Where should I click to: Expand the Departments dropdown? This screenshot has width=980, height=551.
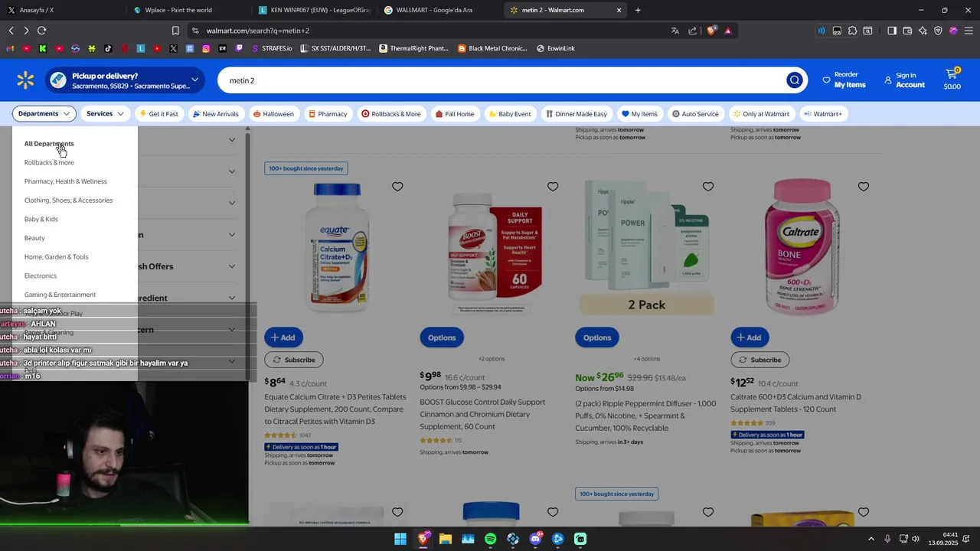point(44,114)
